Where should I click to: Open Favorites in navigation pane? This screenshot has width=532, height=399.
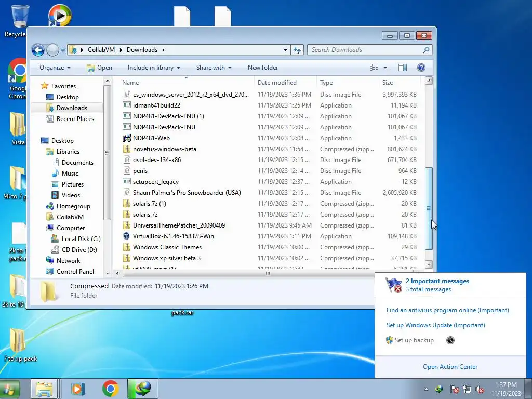[63, 86]
